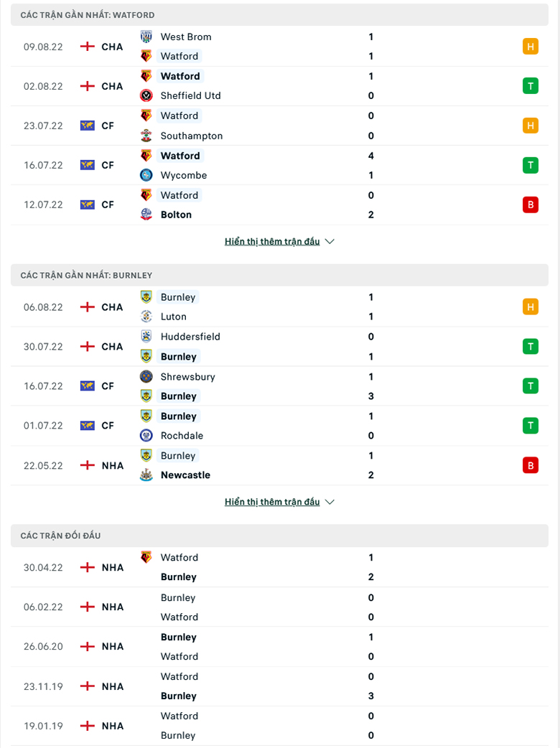Click the CF world flag icon on 23.07.22
This screenshot has height=748, width=560.
pyautogui.click(x=88, y=126)
